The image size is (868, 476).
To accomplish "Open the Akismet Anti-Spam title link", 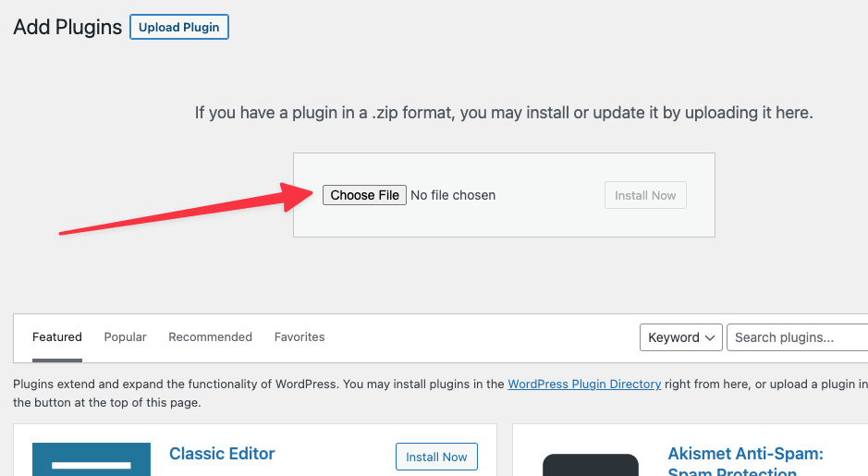I will click(745, 461).
